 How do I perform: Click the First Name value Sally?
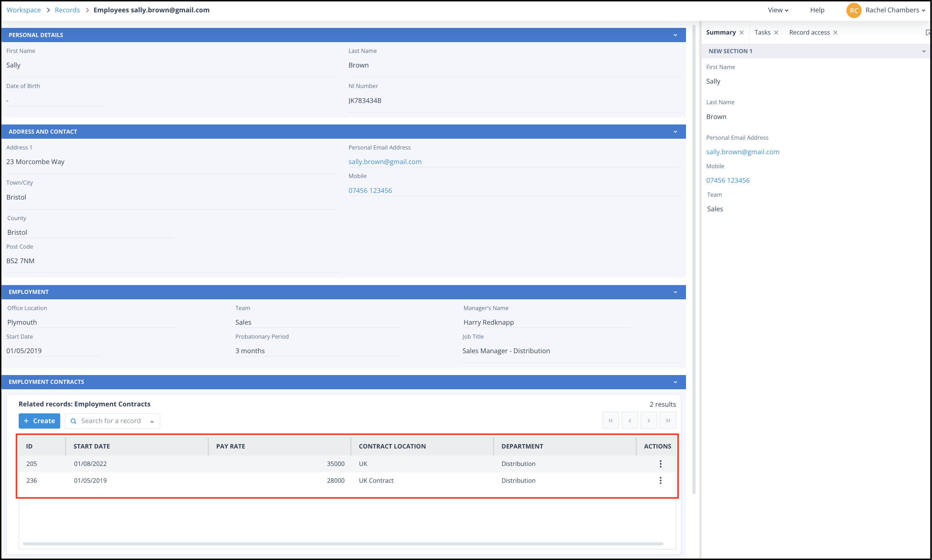click(13, 65)
